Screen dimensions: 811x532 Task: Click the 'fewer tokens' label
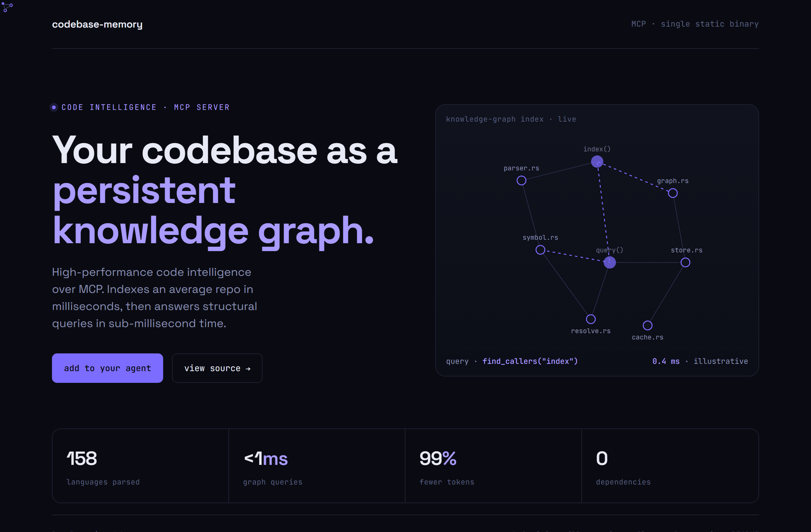coord(447,482)
